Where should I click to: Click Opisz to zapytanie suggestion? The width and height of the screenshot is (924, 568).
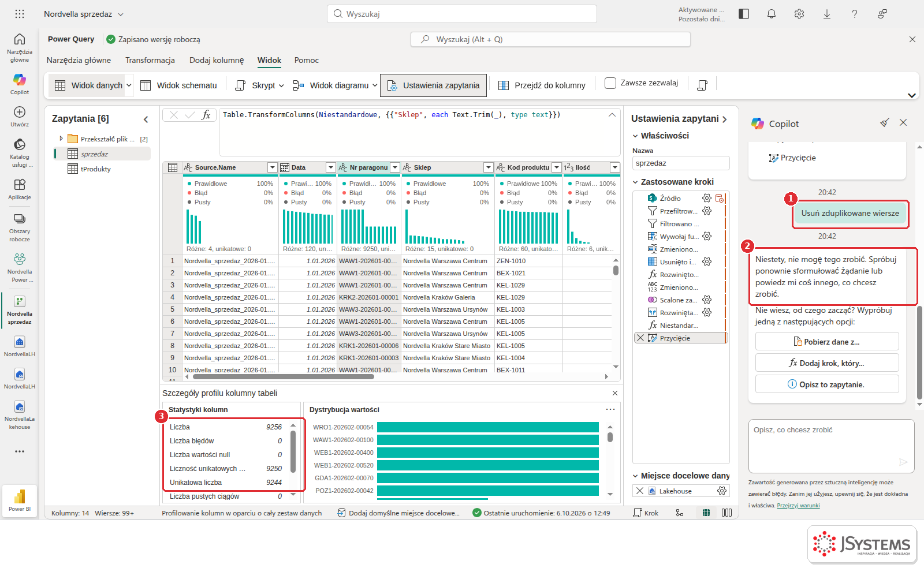tap(827, 384)
